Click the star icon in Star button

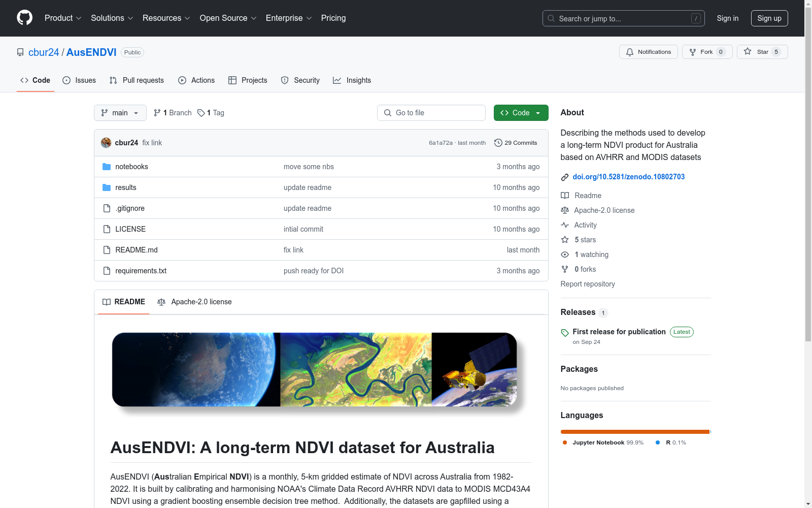tap(748, 51)
